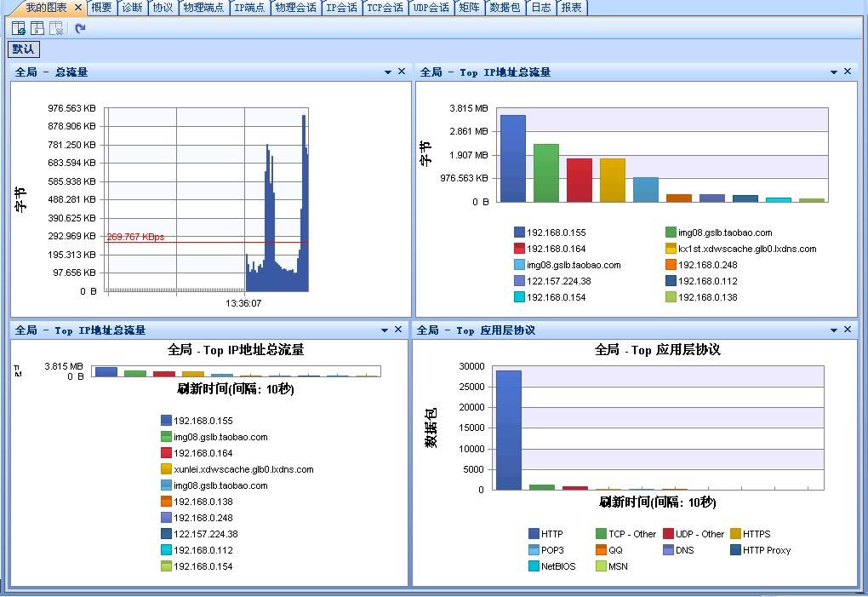This screenshot has width=868, height=597.
Task: Expand the dropdown of Top 应用层协议 panel
Action: (834, 330)
